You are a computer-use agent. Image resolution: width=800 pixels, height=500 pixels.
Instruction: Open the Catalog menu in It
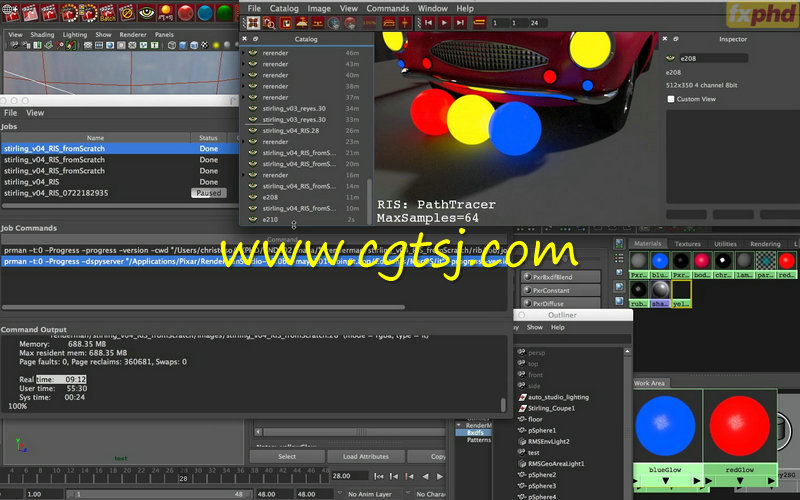tap(284, 8)
